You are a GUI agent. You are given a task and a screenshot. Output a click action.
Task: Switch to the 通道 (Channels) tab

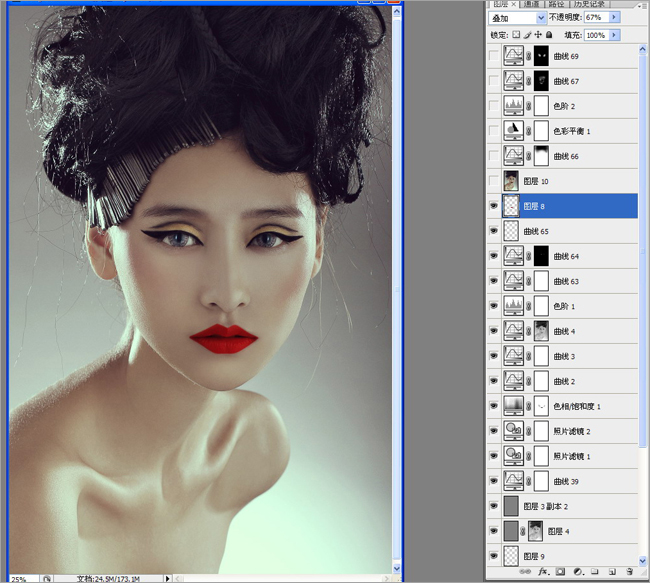point(531,4)
